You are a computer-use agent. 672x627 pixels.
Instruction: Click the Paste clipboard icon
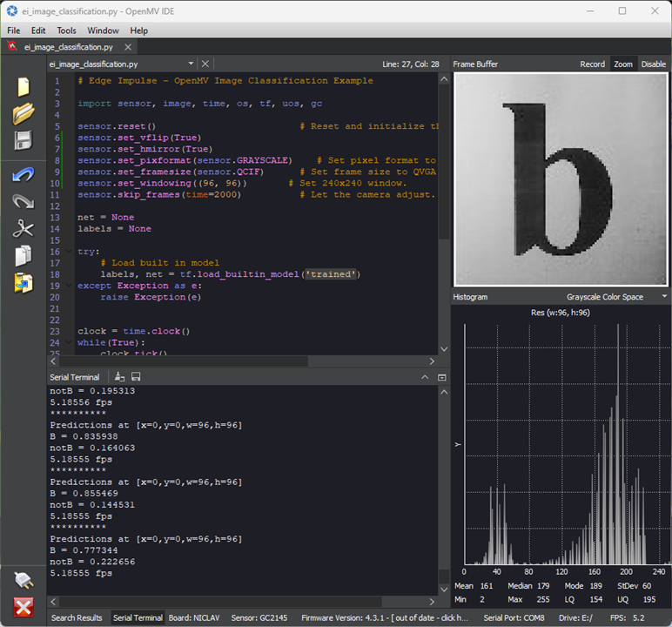[x=24, y=283]
